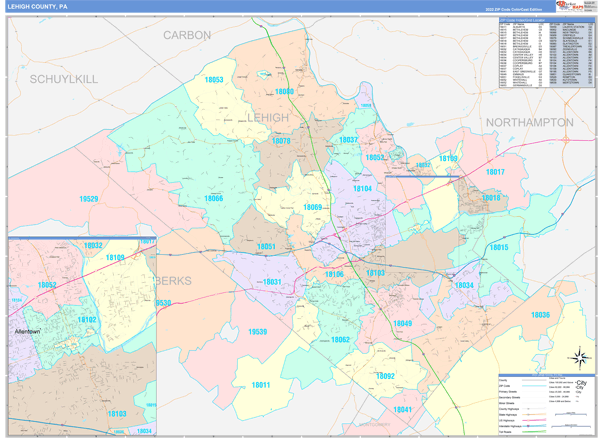Click the Schuylkill county label
Screen dimensions: 600x438
[x=63, y=78]
